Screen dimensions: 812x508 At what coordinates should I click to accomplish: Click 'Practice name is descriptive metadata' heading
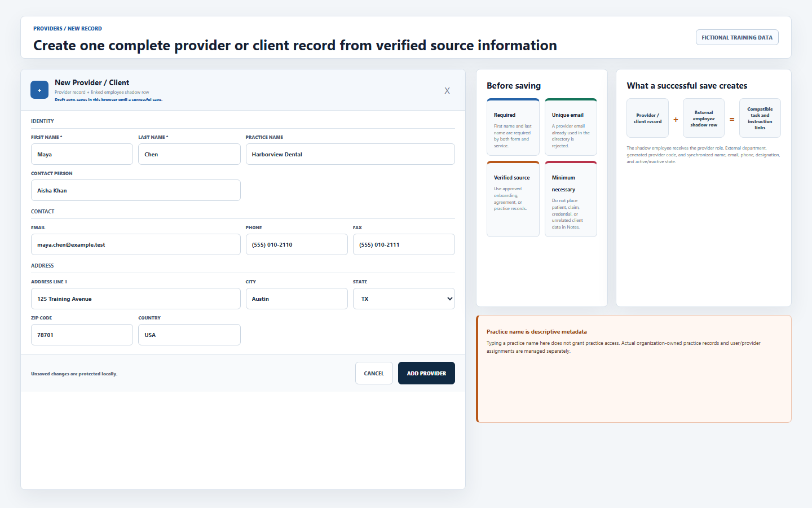click(536, 332)
